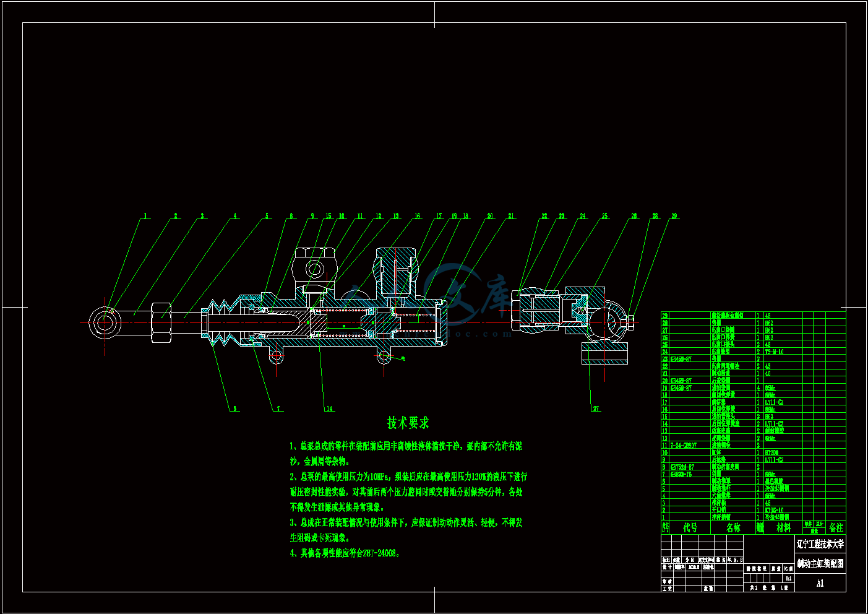Select callout label 29 at the far right
The width and height of the screenshot is (868, 614).
click(x=674, y=216)
